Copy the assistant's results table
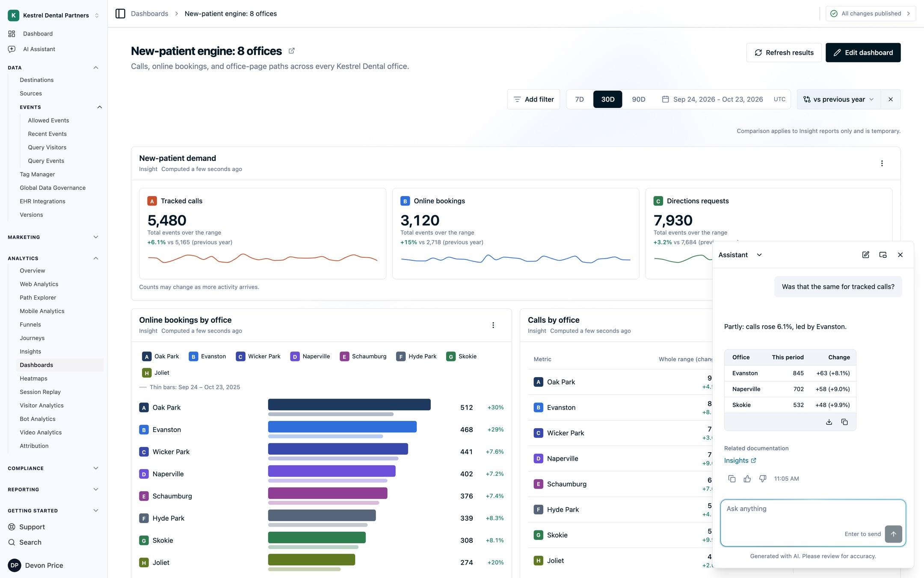 pos(844,422)
